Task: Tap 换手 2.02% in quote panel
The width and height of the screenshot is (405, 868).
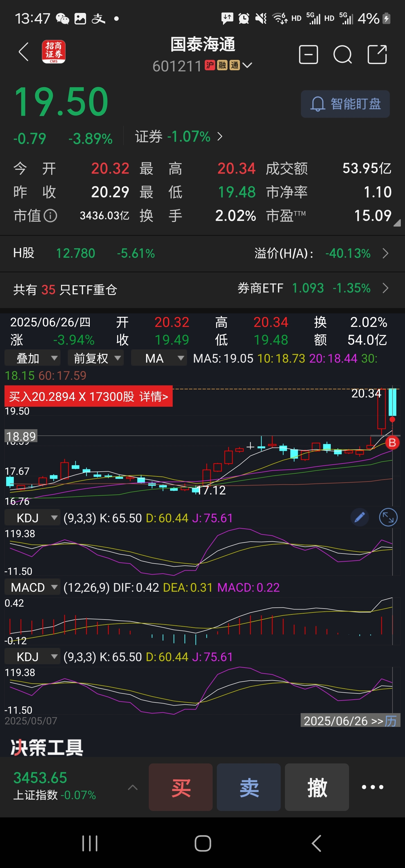Action: [x=235, y=216]
